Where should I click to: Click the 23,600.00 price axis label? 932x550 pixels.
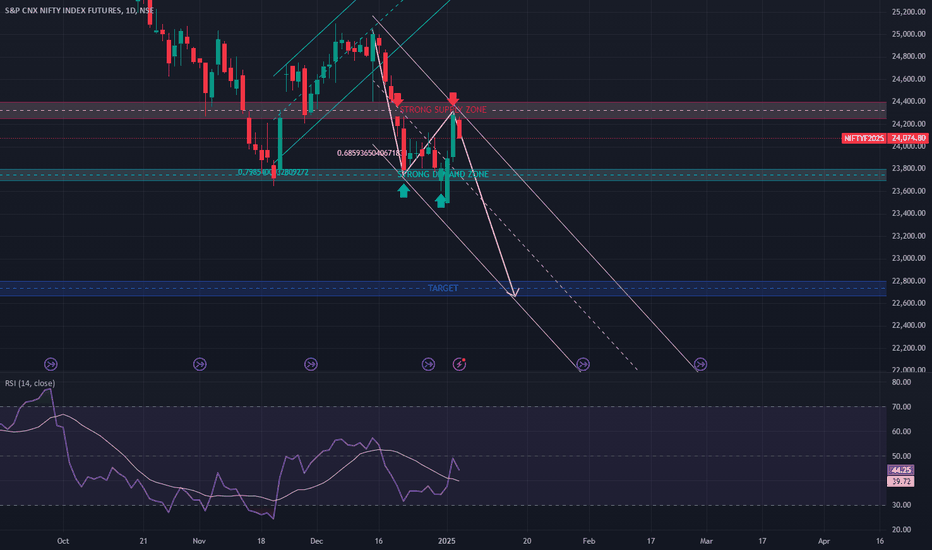[908, 191]
